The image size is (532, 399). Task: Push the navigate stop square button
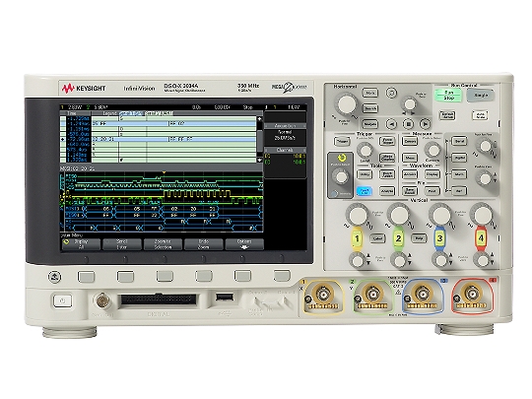[x=409, y=124]
